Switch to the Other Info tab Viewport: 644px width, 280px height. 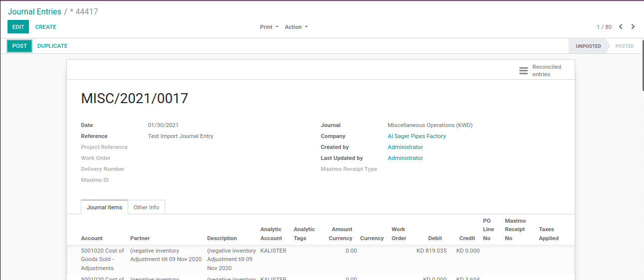tap(146, 207)
